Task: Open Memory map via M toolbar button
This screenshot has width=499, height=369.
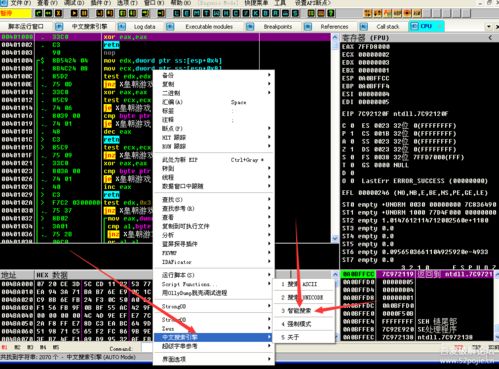Action: click(x=196, y=13)
